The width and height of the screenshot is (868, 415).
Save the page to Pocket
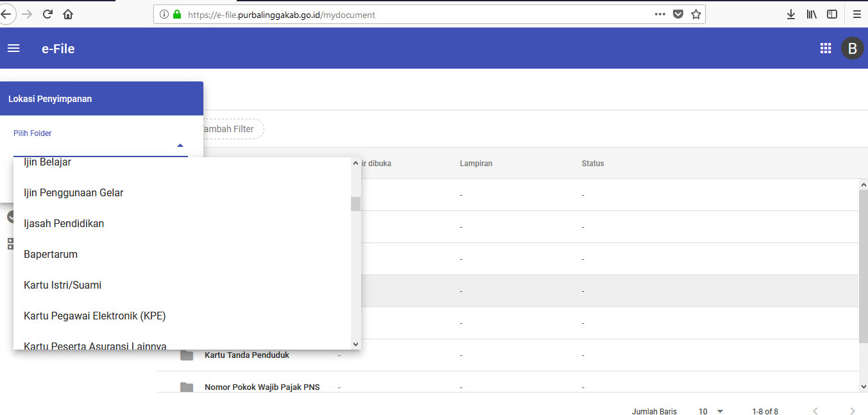click(678, 14)
